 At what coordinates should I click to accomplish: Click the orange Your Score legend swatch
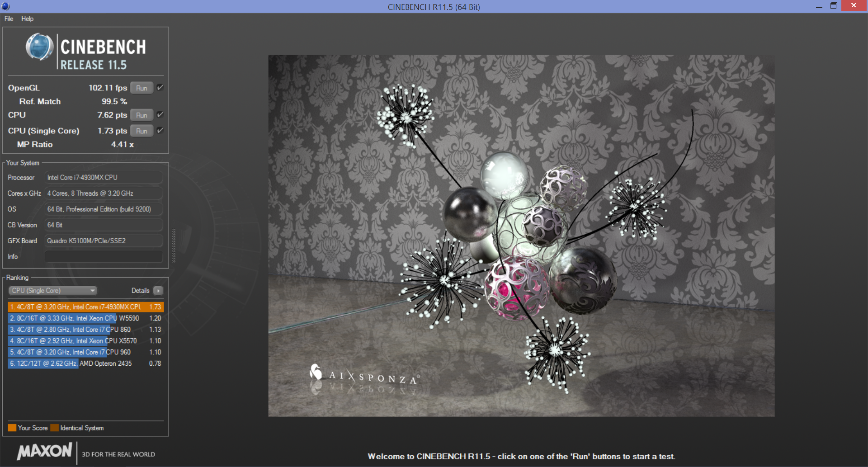point(12,428)
